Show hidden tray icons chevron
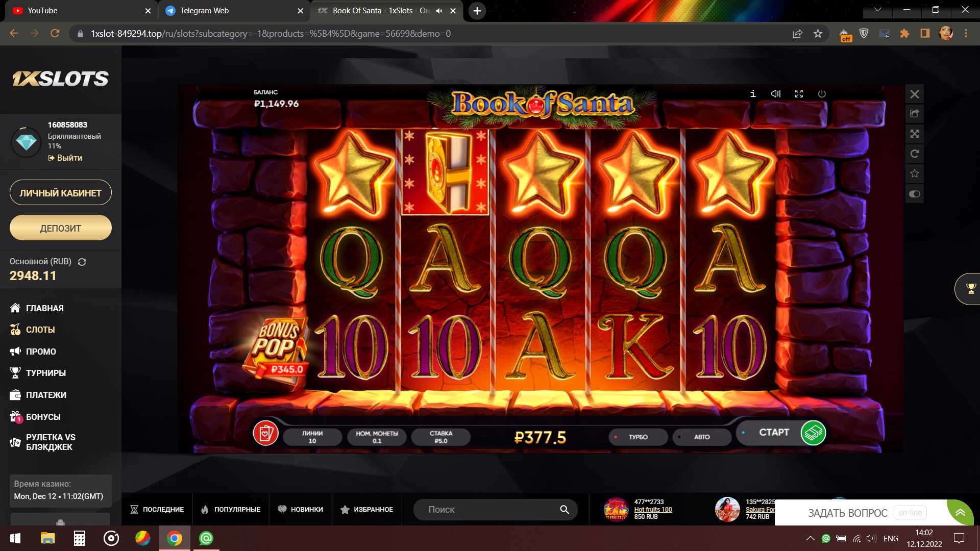Viewport: 980px width, 551px height. pos(810,538)
